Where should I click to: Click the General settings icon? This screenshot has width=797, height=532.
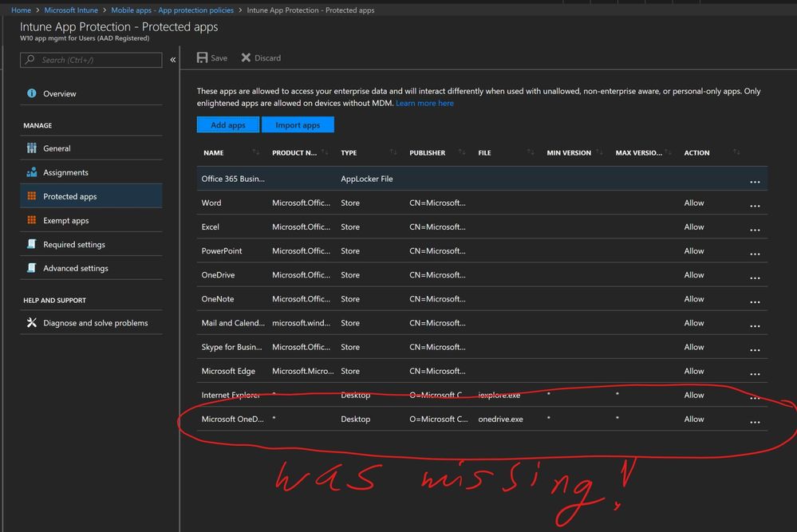pos(32,148)
